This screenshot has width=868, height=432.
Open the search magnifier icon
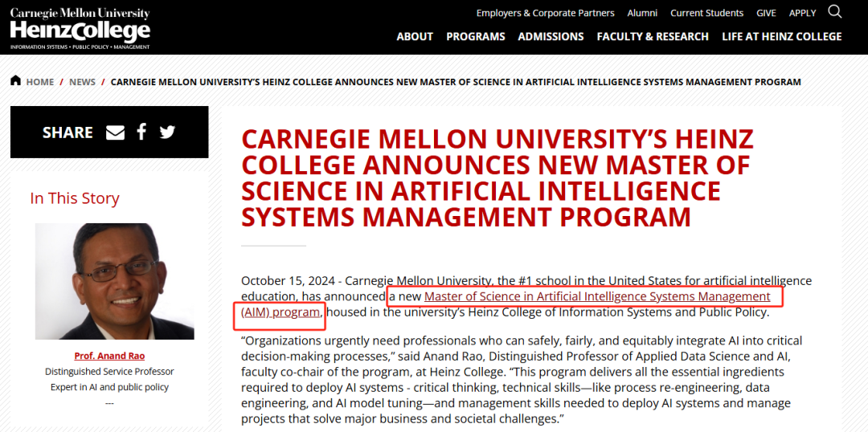(835, 11)
